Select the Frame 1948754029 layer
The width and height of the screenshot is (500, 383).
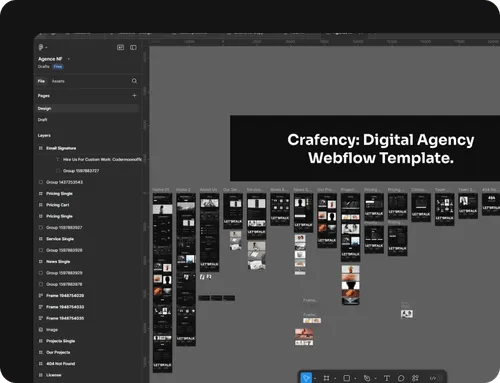tap(65, 295)
